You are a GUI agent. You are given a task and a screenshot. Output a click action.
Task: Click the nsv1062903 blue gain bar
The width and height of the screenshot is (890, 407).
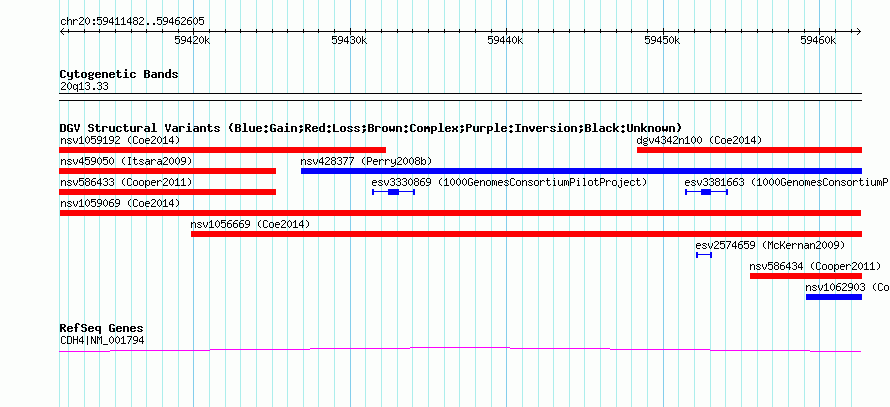pos(834,297)
